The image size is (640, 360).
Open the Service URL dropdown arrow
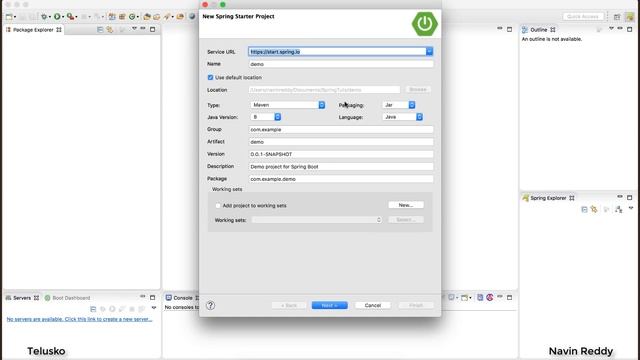429,51
